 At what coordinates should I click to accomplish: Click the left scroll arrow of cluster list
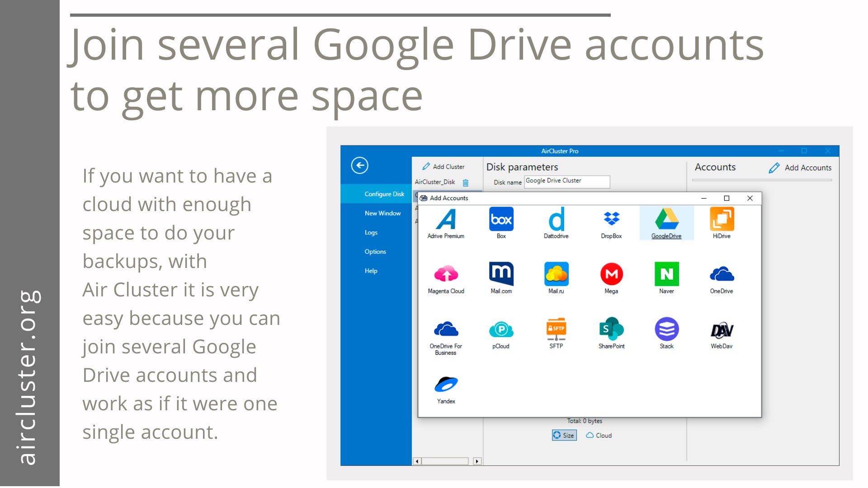click(x=417, y=461)
